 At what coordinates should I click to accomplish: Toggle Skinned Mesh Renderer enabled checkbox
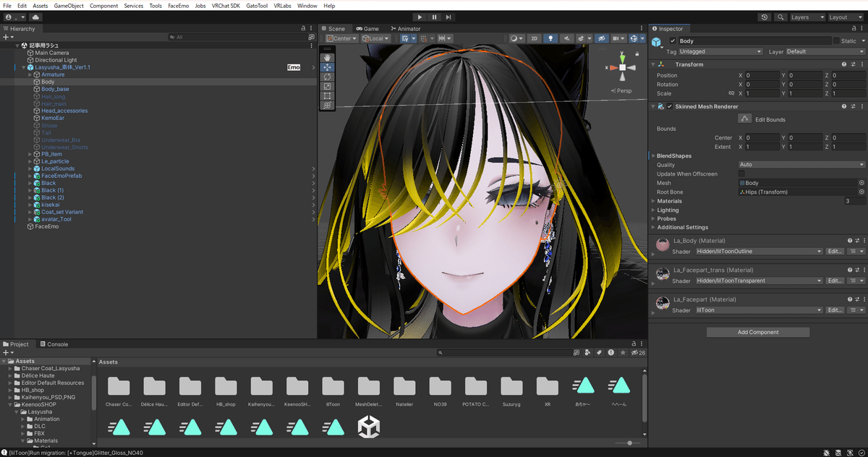[x=670, y=106]
